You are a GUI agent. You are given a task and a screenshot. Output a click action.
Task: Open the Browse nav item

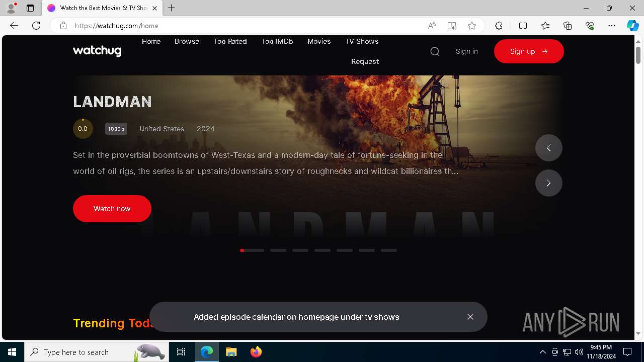click(x=187, y=41)
